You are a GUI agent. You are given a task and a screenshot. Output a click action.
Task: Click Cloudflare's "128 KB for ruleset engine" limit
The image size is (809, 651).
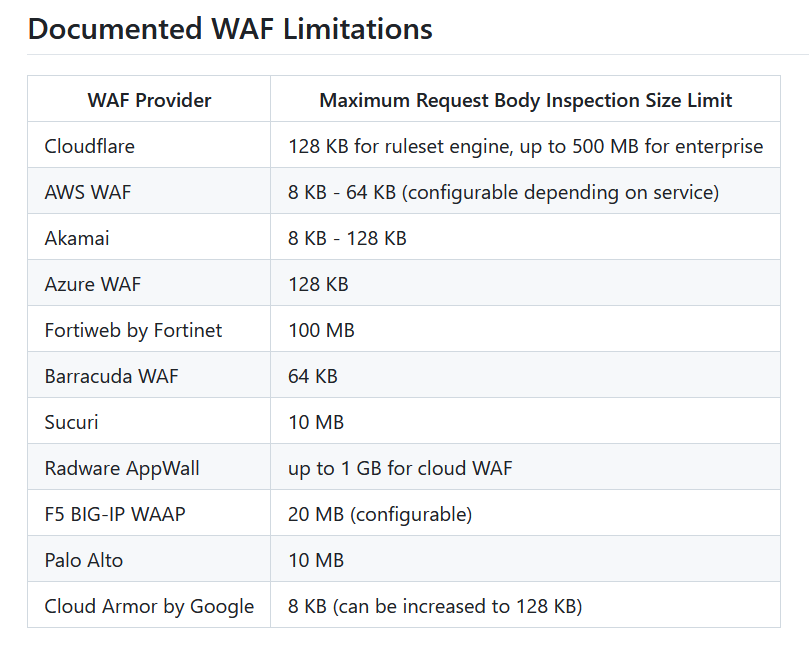tap(525, 146)
